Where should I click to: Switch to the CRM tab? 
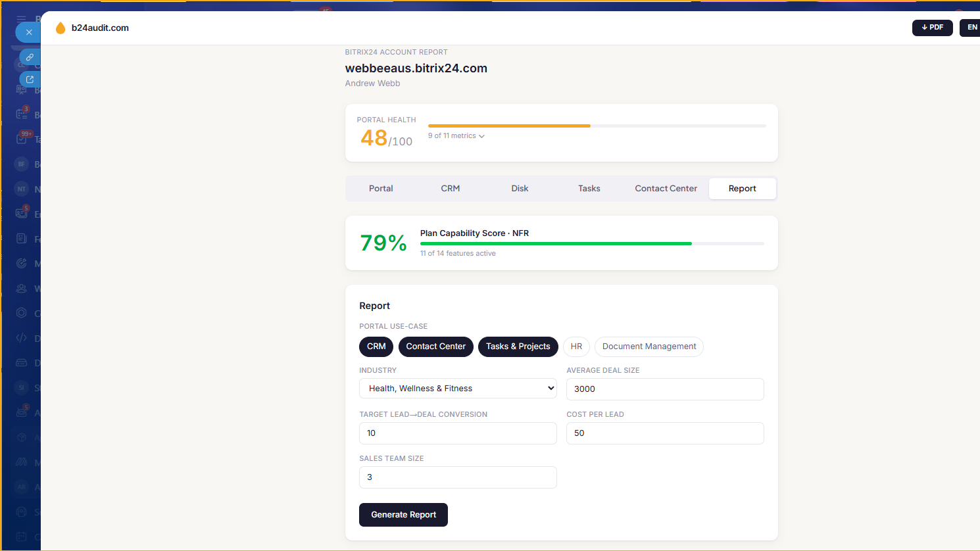pyautogui.click(x=451, y=189)
